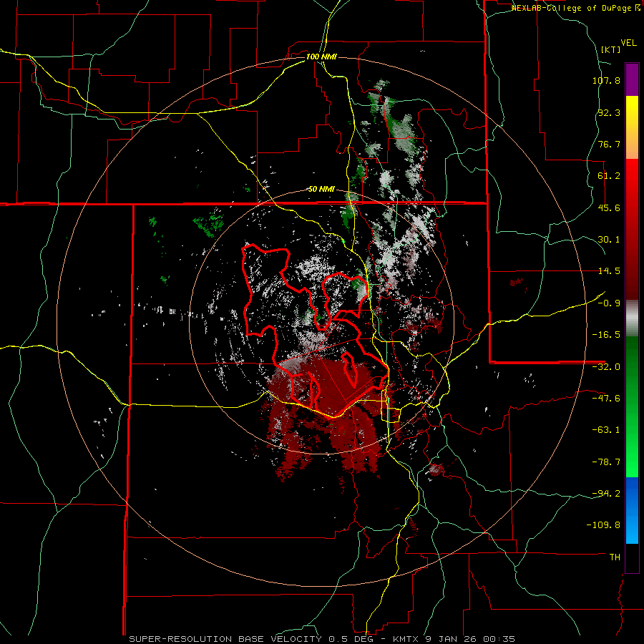Image resolution: width=644 pixels, height=644 pixels.
Task: Click the TH threshold label in legend
Action: click(615, 557)
